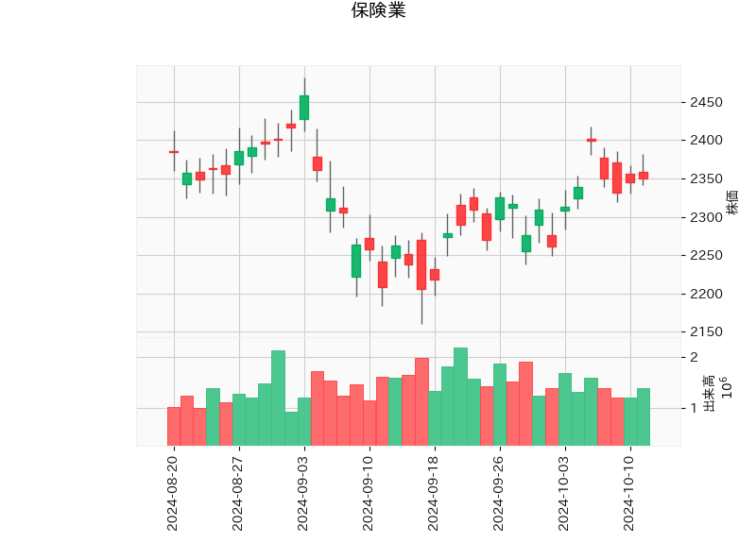Viewport: 756px width, 543px height.
Task: Click the 2400 price axis label
Action: coord(706,140)
